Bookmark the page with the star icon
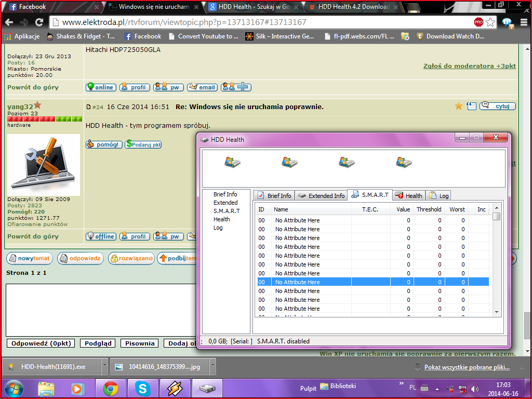Screen dimensions: 532x399 pyautogui.click(x=490, y=22)
